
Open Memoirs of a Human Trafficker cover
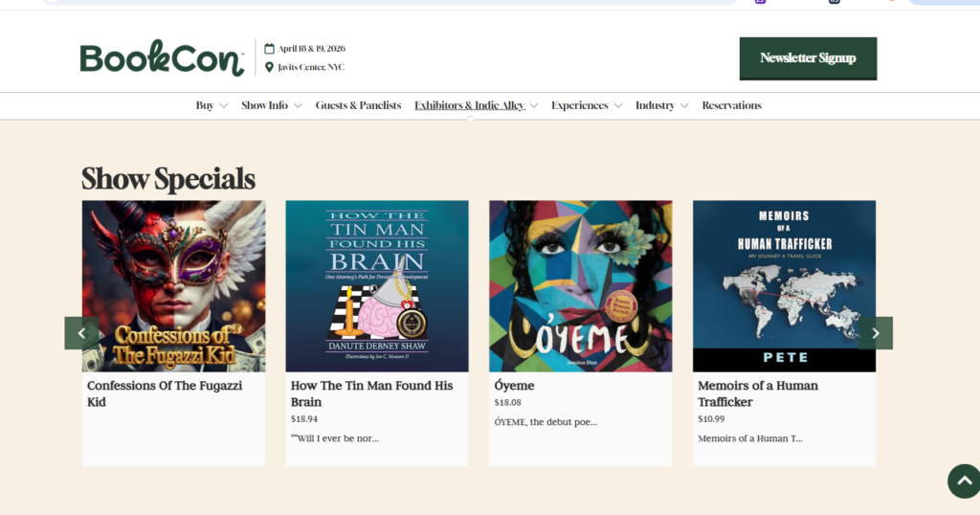[784, 286]
